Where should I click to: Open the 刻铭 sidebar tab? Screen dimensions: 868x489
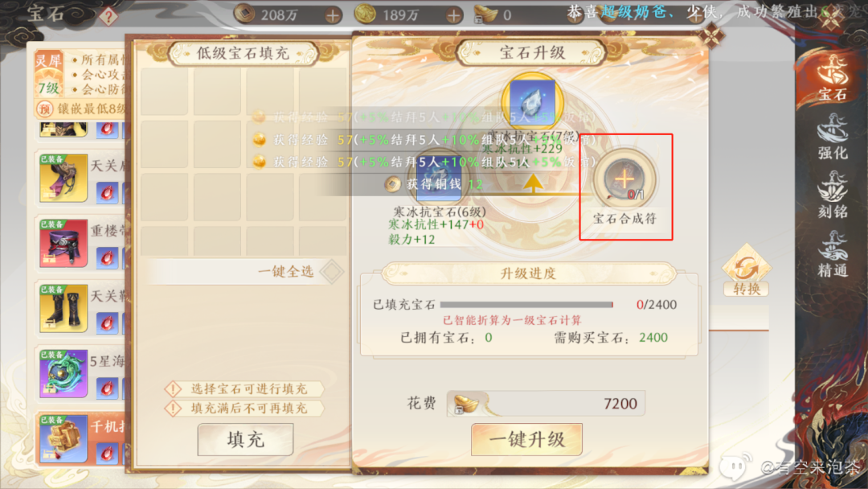pyautogui.click(x=833, y=195)
